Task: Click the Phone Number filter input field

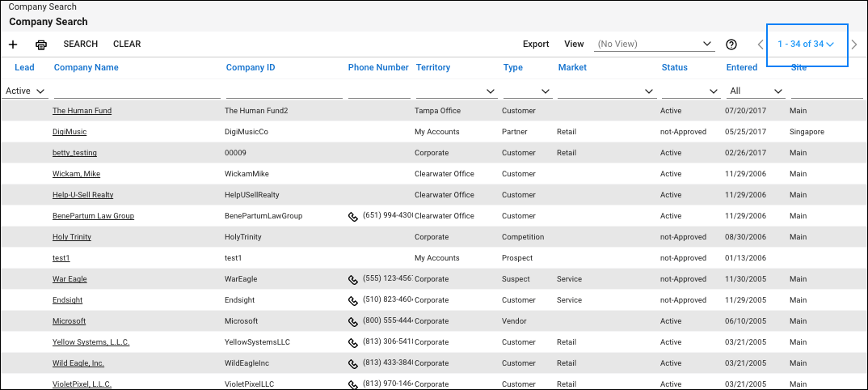Action: click(379, 91)
